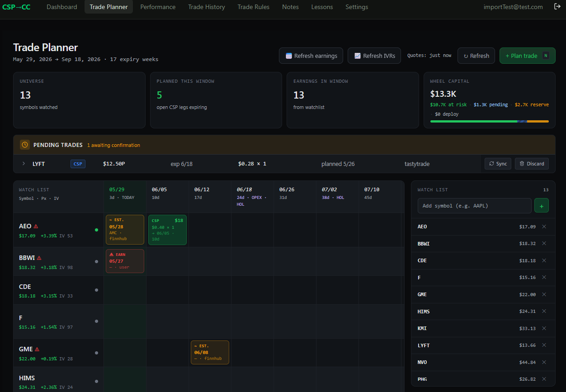Viewport: 566px width, 392px height.
Task: Click the status dot for HIMS row
Action: tap(96, 381)
